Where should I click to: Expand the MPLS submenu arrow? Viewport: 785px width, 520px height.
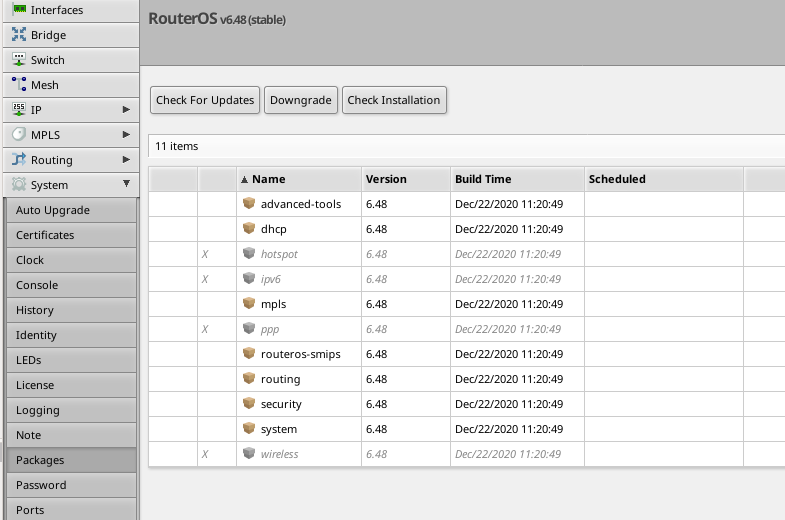(126, 134)
